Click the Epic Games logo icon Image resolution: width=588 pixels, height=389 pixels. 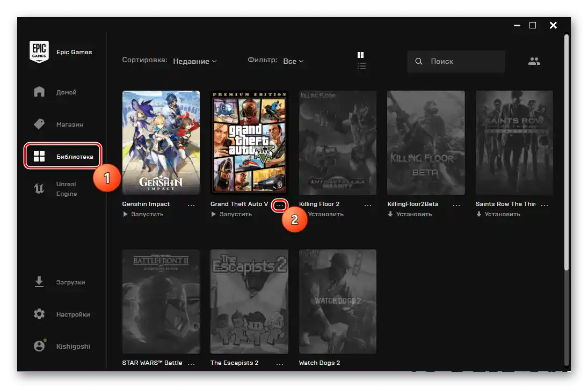point(39,52)
